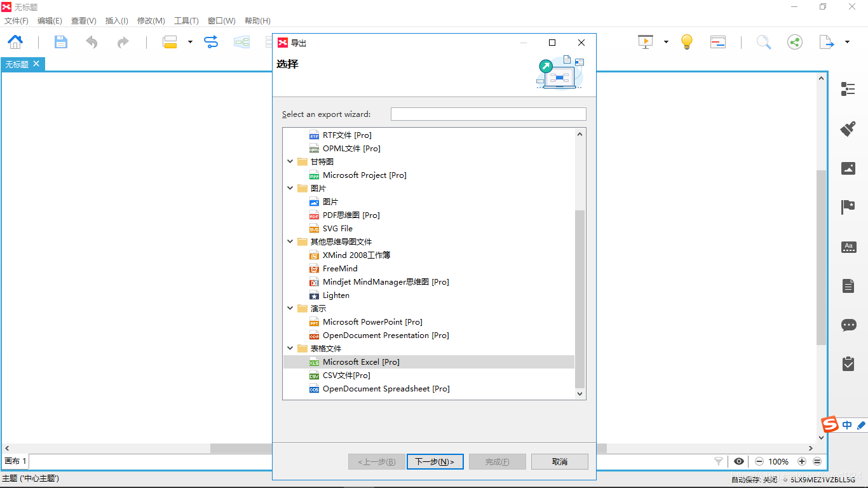The image size is (868, 488).
Task: Open toolbar search magnifier
Action: click(764, 42)
